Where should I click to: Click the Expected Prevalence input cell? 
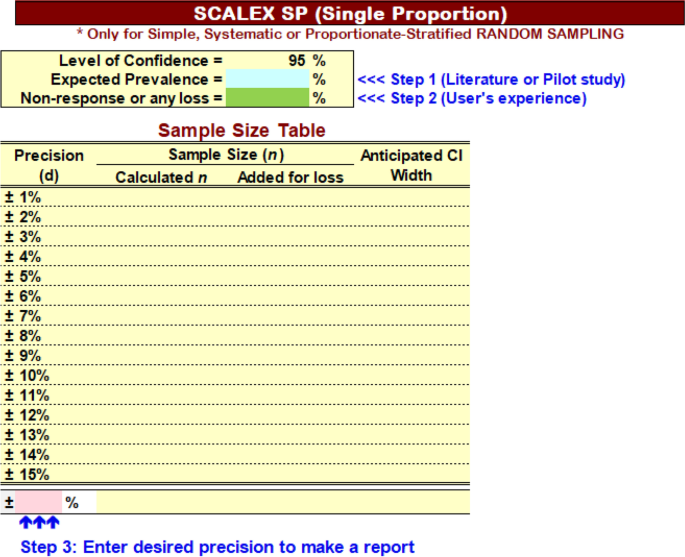(x=267, y=79)
